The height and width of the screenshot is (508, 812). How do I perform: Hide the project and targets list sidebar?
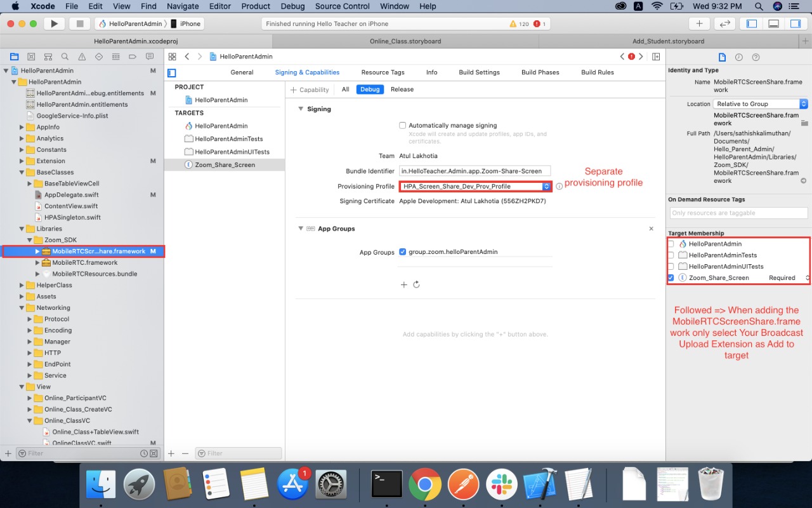(x=171, y=72)
